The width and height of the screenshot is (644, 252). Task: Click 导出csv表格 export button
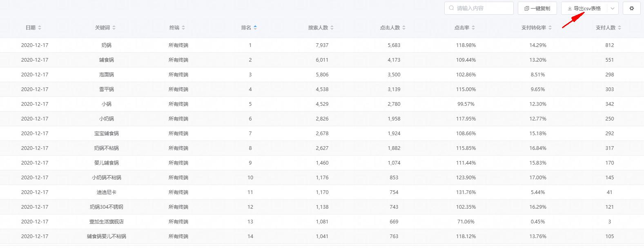click(x=584, y=8)
